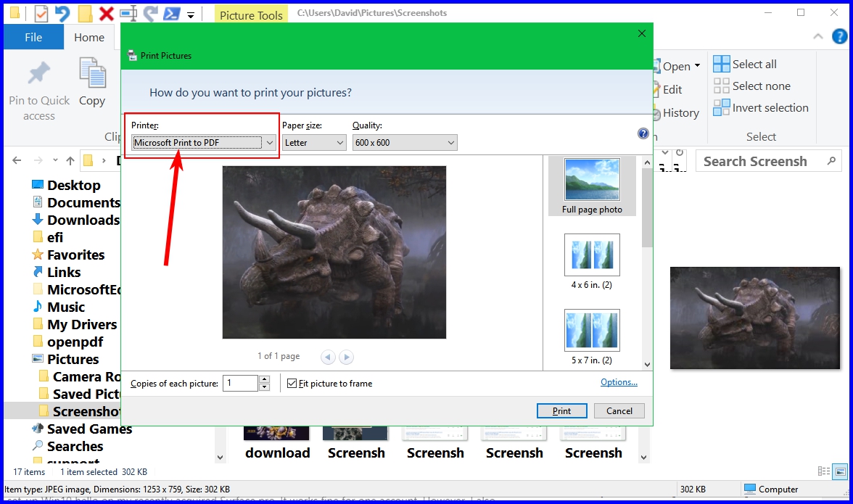
Task: Select the efi folder in navigation tree
Action: click(x=48, y=237)
